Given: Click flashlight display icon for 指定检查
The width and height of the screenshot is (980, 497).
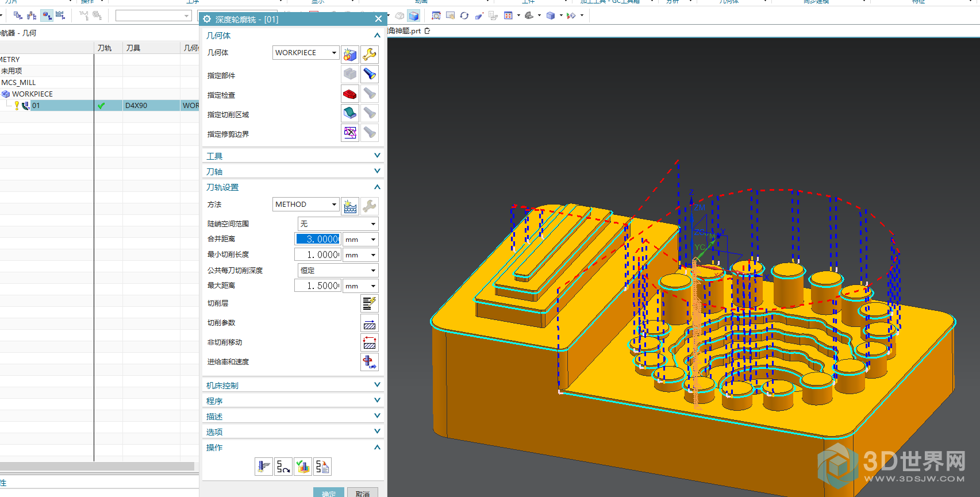Looking at the screenshot, I should click(370, 94).
